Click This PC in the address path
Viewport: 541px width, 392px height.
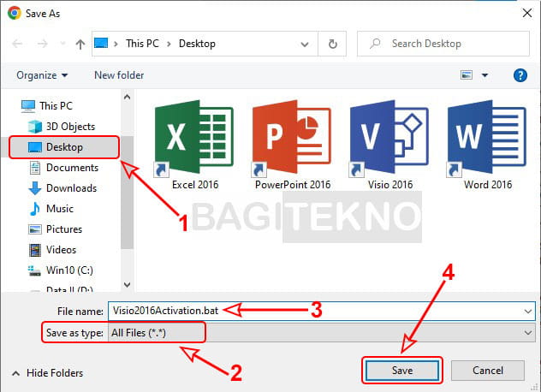[x=142, y=44]
